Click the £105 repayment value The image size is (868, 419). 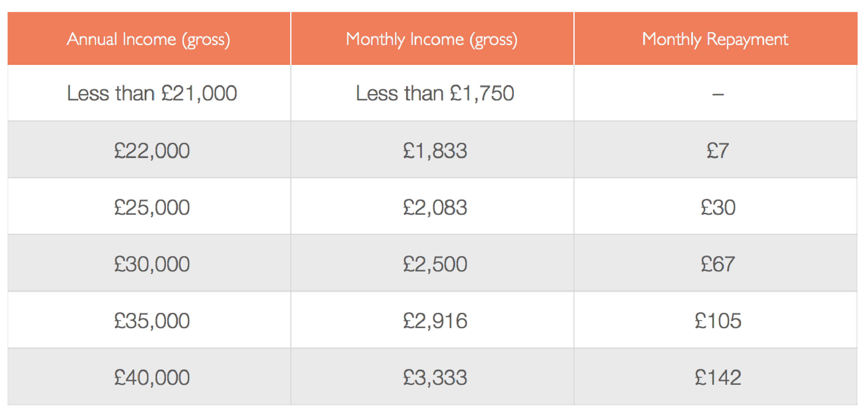coord(718,320)
